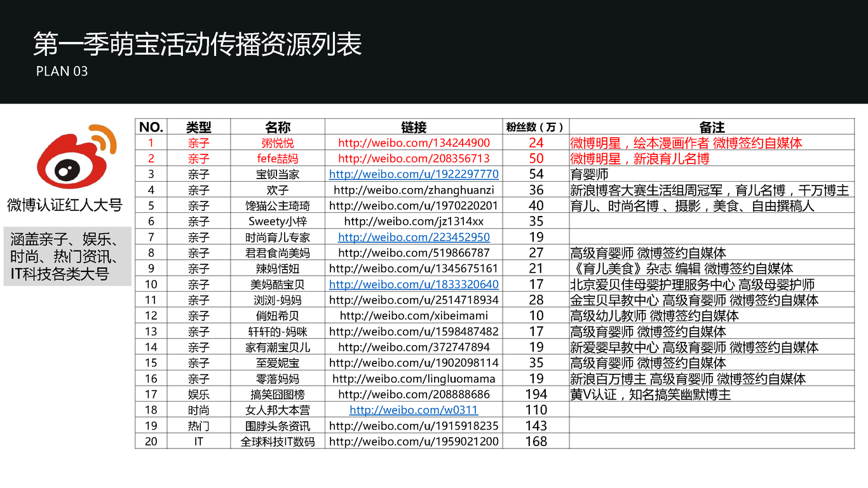Select the fan count cell 143
The image size is (868, 488).
coord(536,426)
